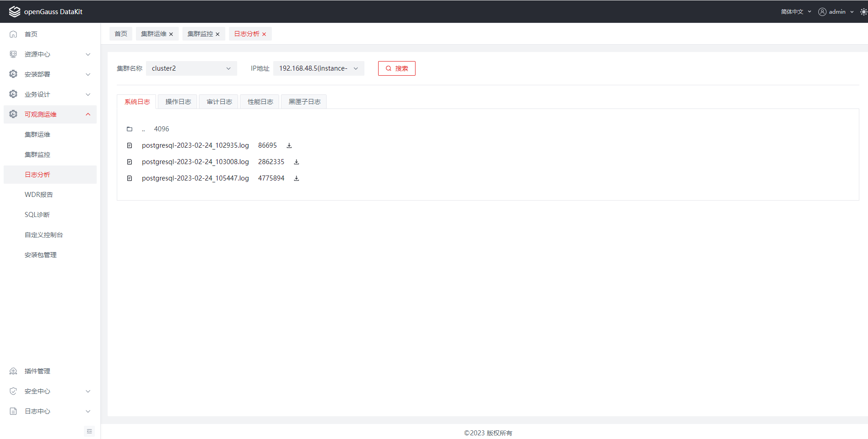The width and height of the screenshot is (868, 439).
Task: Click the parent directory folder icon
Action: tap(130, 129)
